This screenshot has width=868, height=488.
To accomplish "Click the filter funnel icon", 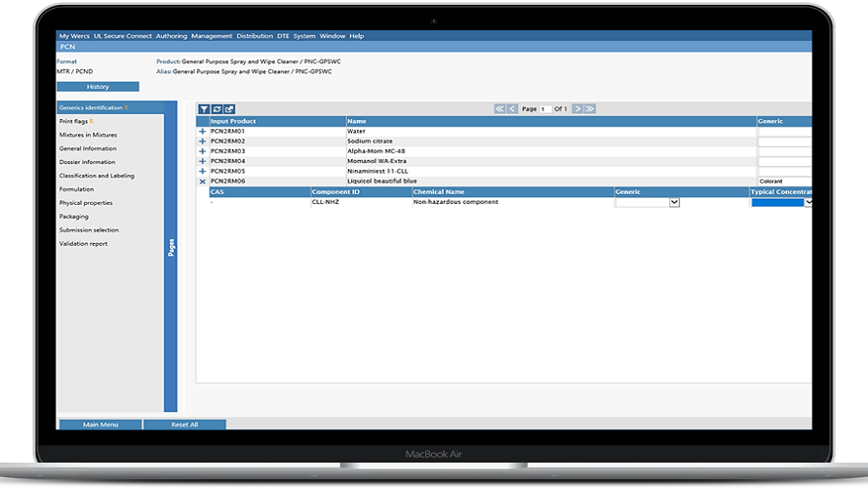I will click(x=204, y=109).
